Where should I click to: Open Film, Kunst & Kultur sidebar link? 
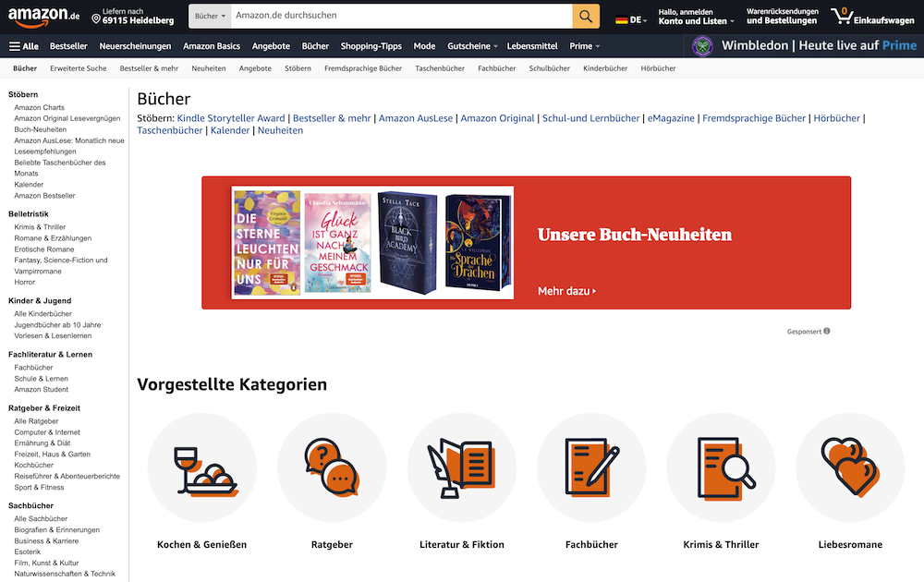(x=46, y=564)
